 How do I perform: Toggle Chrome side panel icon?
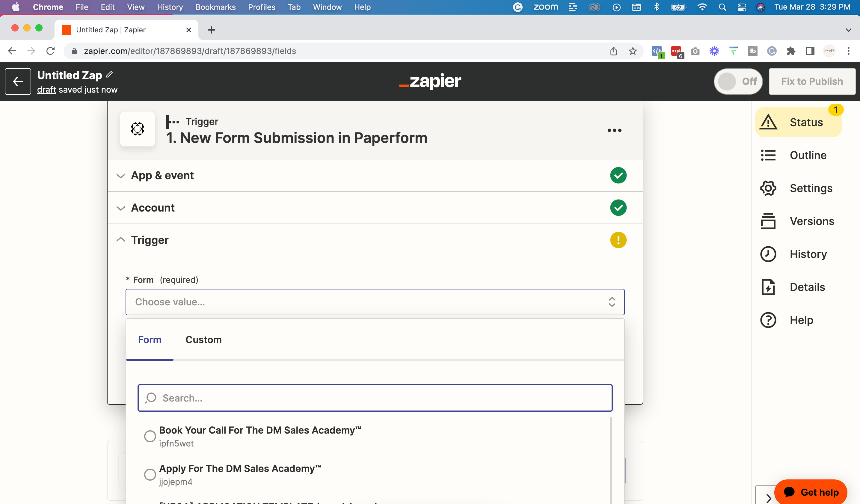click(810, 51)
